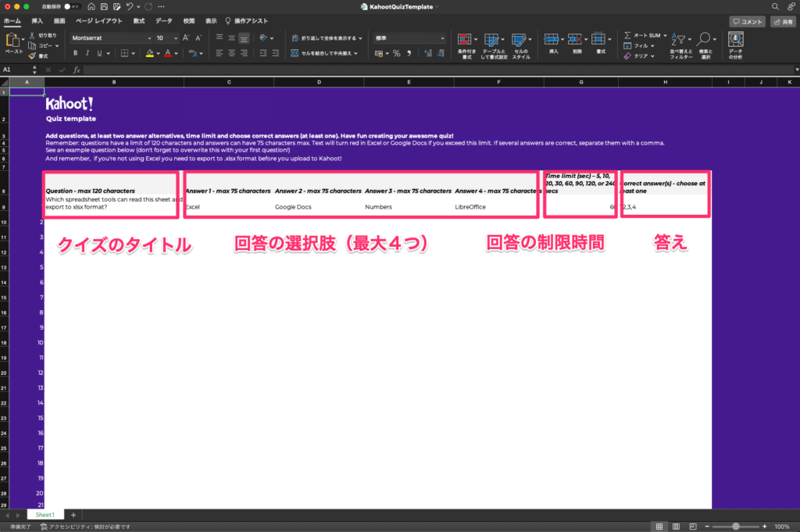Viewport: 800px width, 532px height.
Task: Click the search magnifier in title bar
Action: point(775,6)
